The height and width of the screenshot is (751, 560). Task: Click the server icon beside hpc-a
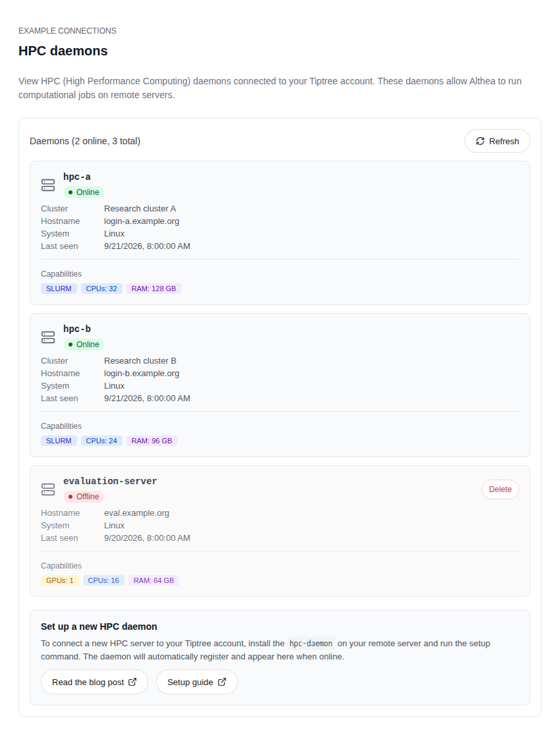pyautogui.click(x=48, y=185)
